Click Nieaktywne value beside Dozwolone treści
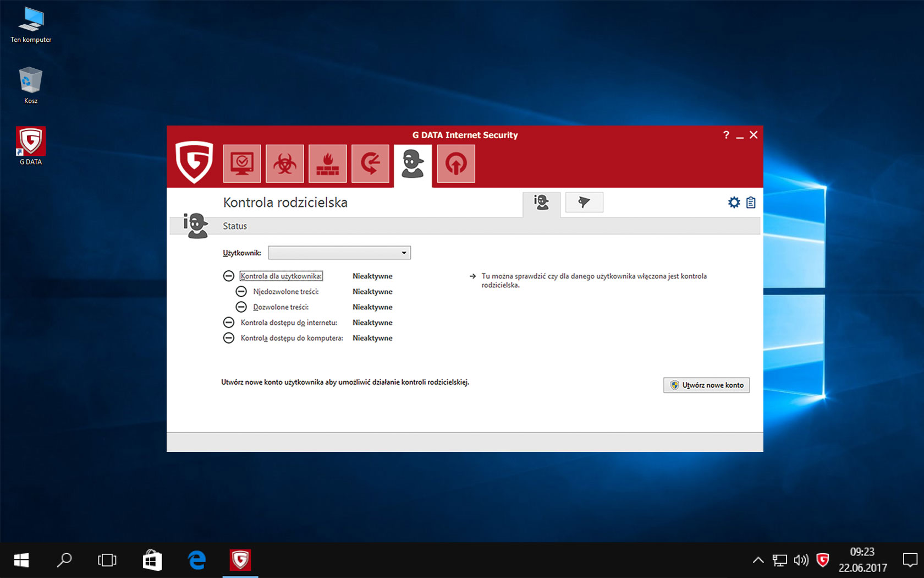 [x=372, y=307]
